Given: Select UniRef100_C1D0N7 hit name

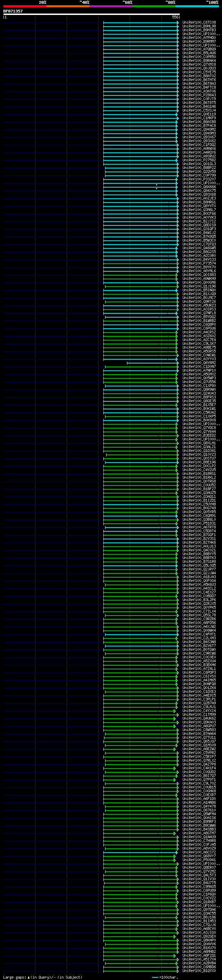Looking at the screenshot, I should pyautogui.click(x=199, y=367).
